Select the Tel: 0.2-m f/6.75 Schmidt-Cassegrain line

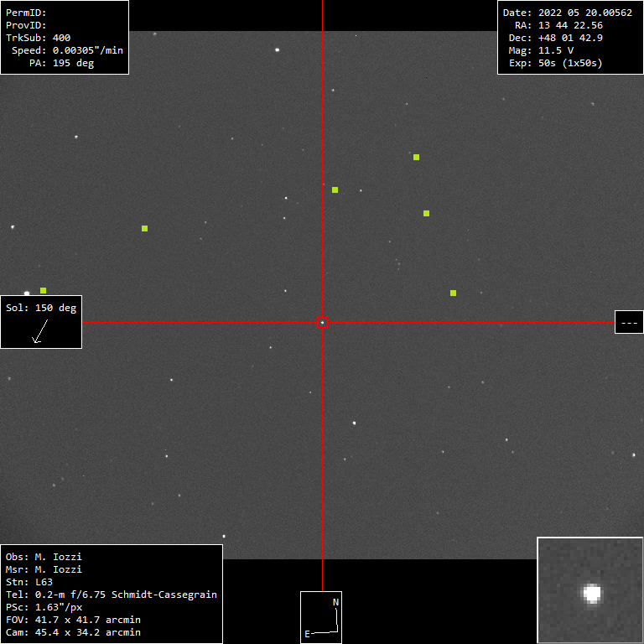point(112,595)
